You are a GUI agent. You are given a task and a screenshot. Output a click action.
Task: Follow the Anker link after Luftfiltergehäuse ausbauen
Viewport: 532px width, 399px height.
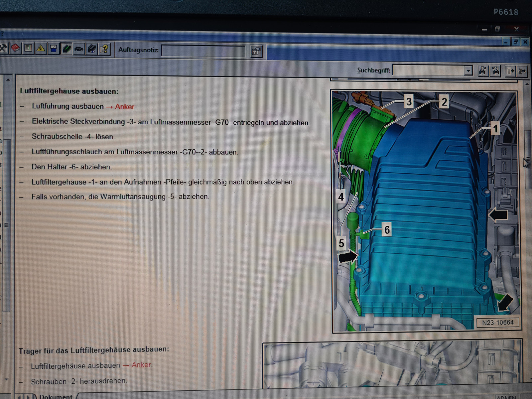141,365
